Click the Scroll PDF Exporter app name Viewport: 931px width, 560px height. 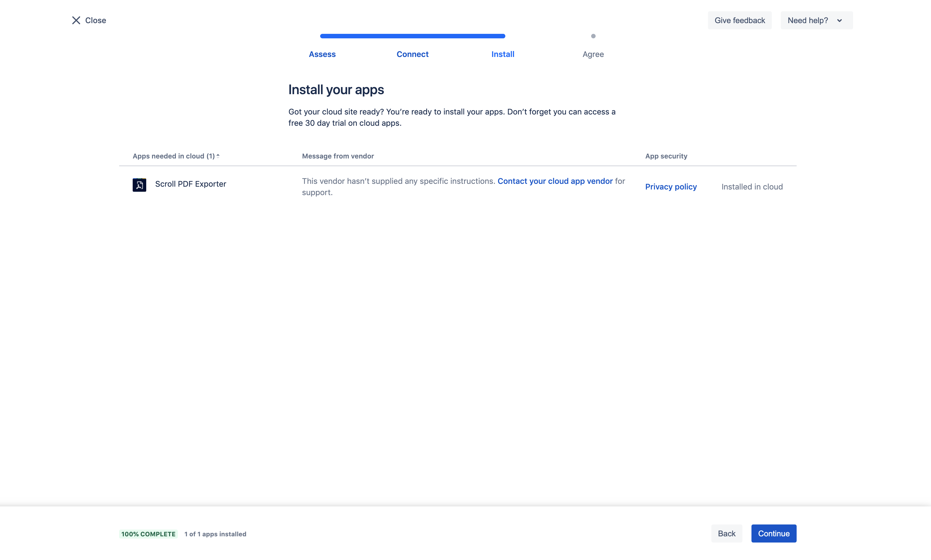[190, 184]
